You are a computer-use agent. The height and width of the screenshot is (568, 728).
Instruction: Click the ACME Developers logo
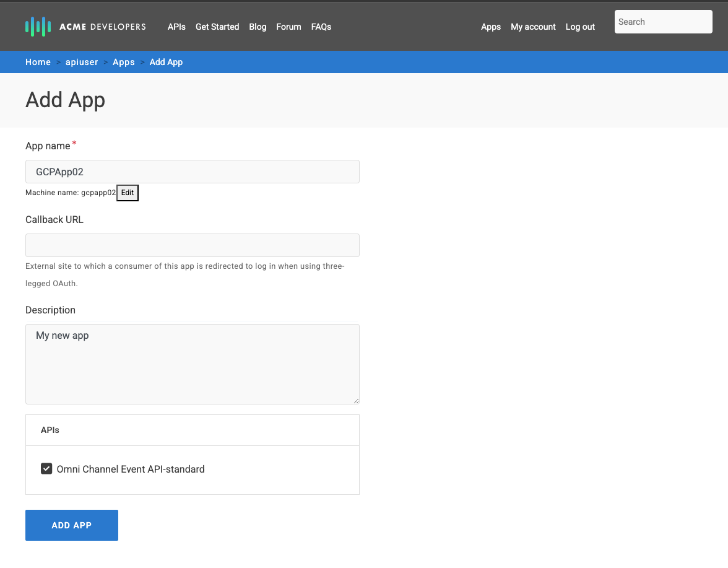85,26
